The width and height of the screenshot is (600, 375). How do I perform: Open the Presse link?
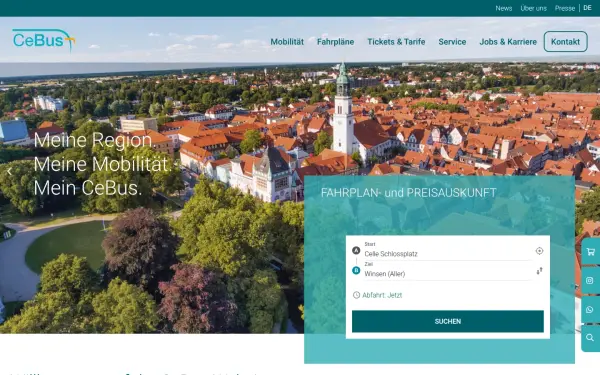click(x=565, y=8)
